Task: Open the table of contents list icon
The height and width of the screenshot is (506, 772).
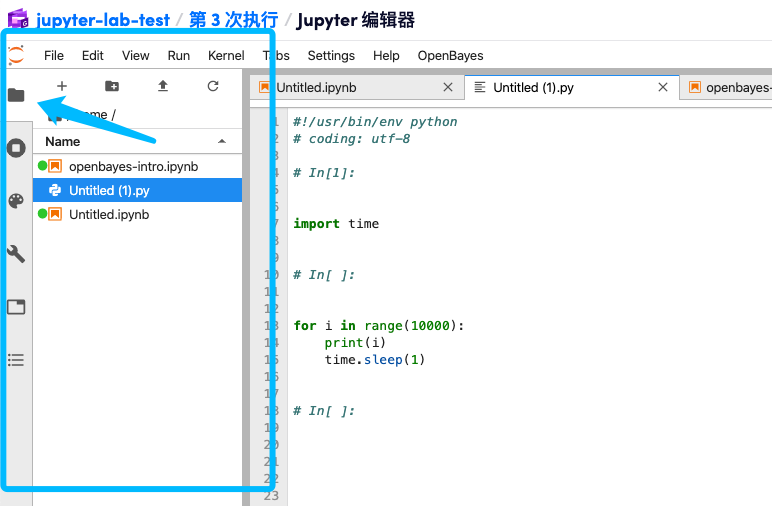Action: point(16,360)
